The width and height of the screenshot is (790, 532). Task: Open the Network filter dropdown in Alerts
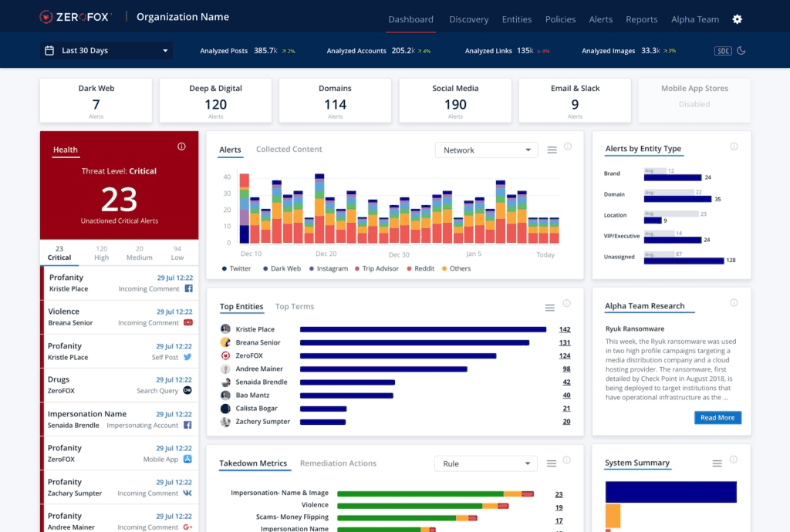(486, 150)
